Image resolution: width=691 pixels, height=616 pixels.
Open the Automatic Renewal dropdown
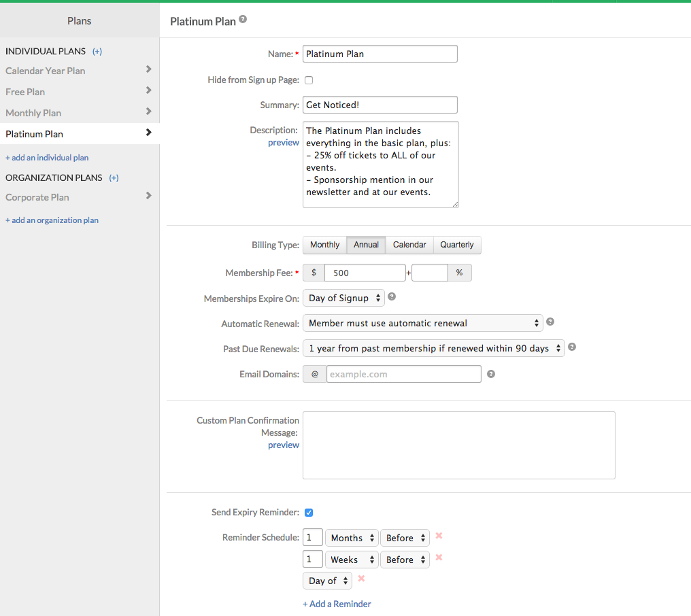click(422, 323)
